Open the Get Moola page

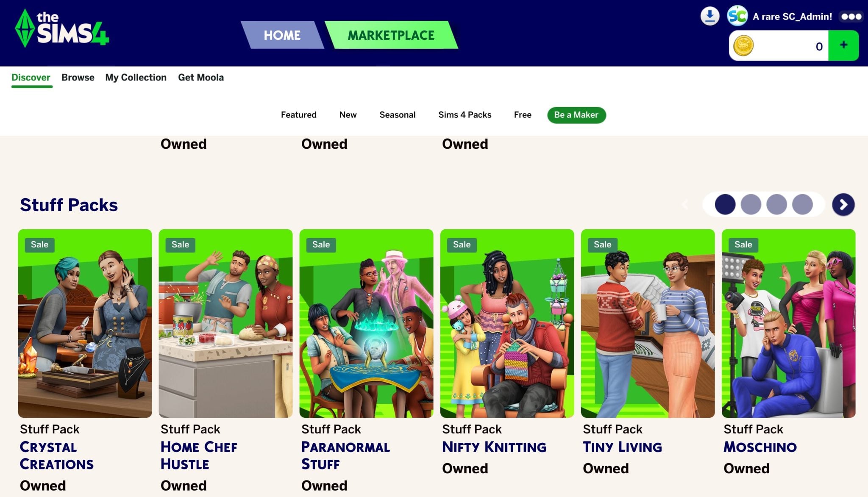click(201, 78)
